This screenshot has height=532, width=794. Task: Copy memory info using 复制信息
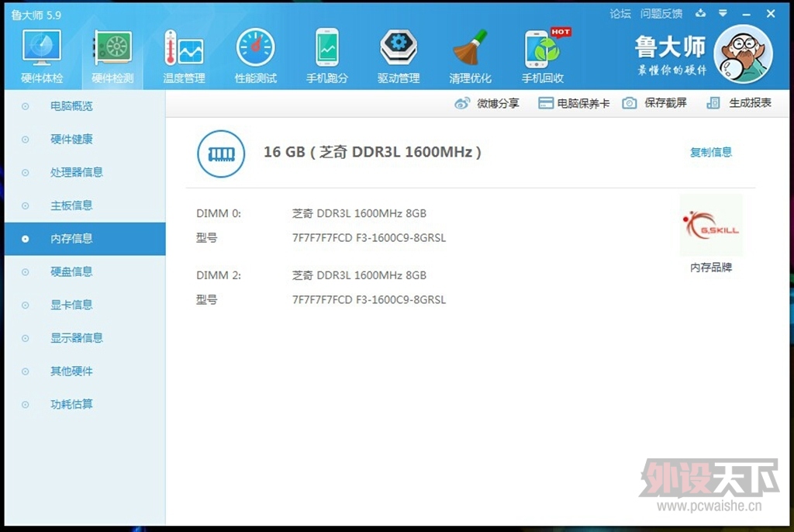click(x=710, y=153)
